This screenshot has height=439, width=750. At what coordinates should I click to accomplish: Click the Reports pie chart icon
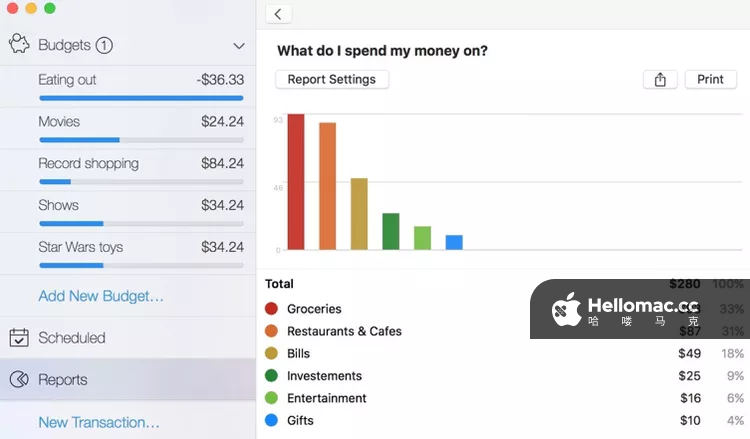click(x=19, y=380)
